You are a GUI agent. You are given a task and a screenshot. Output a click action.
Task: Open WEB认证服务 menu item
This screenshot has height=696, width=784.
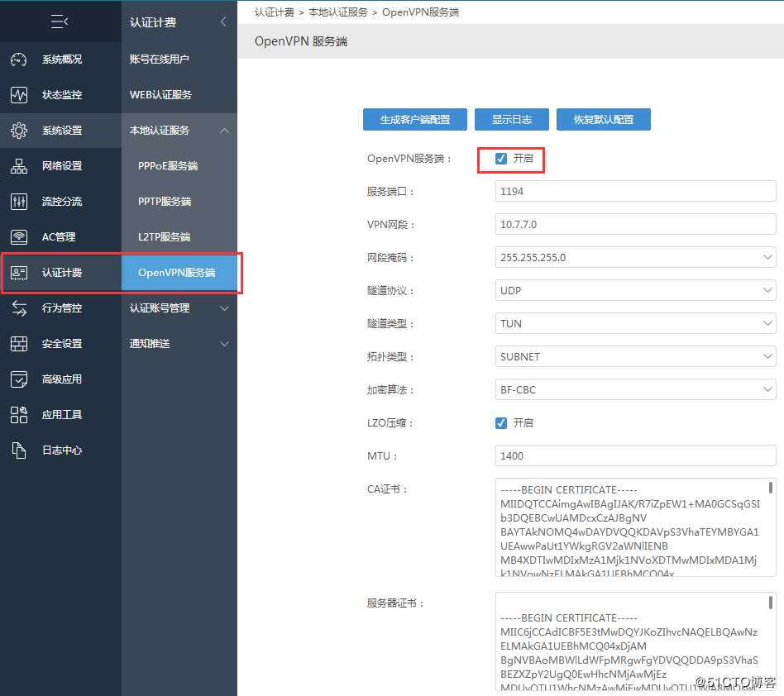(179, 95)
